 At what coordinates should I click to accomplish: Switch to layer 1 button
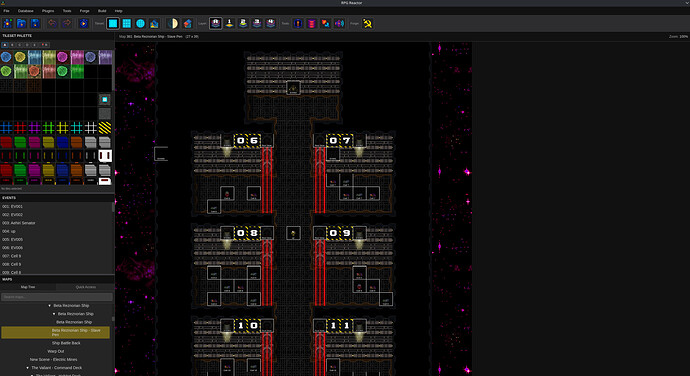[229, 23]
